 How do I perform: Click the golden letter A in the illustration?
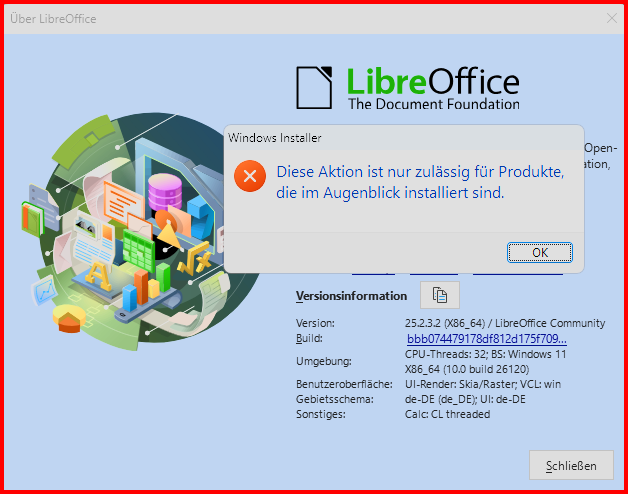coord(98,276)
